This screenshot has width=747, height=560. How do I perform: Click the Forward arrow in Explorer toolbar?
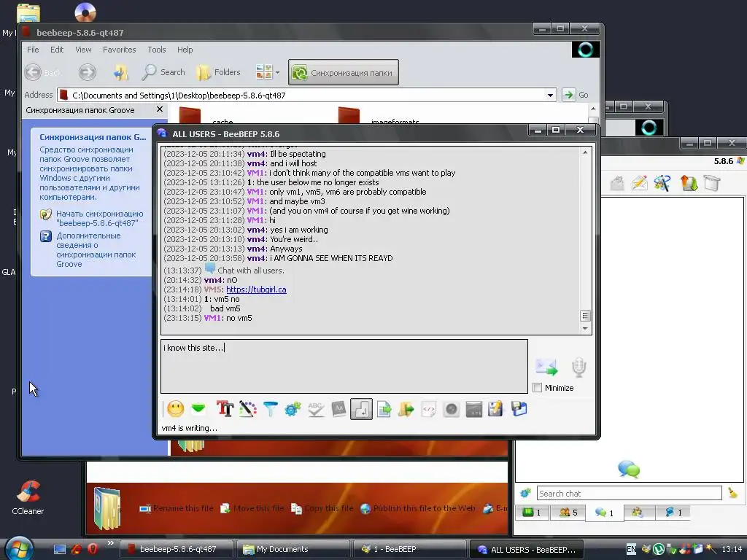pos(88,72)
